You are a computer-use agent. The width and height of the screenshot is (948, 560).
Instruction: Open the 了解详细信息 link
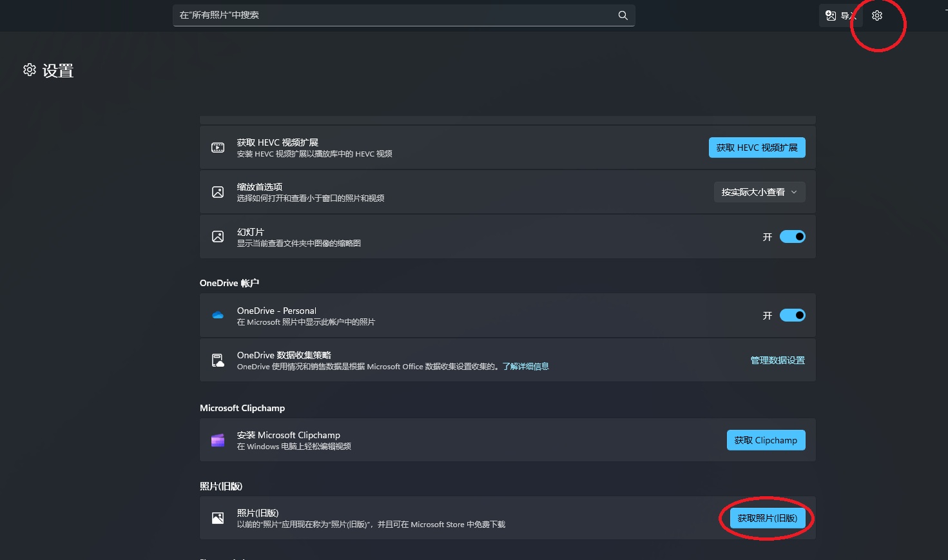[526, 366]
